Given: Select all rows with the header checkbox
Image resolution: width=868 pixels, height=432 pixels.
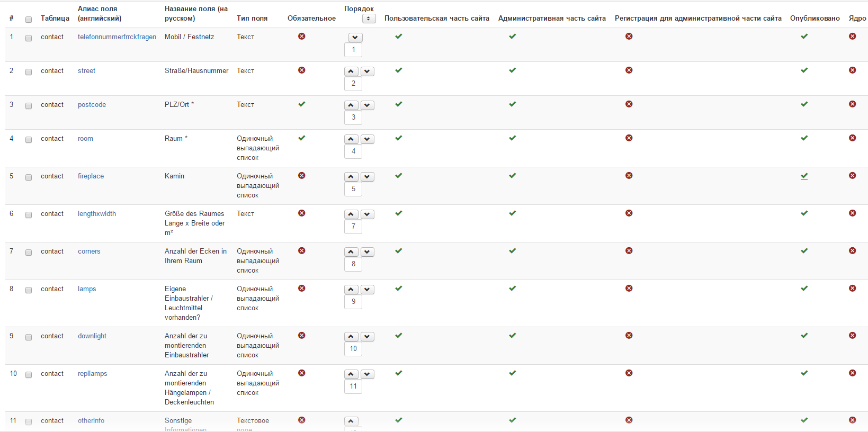Looking at the screenshot, I should point(29,20).
